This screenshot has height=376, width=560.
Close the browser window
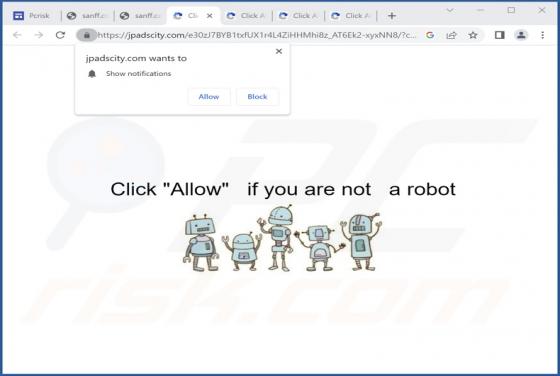[542, 10]
